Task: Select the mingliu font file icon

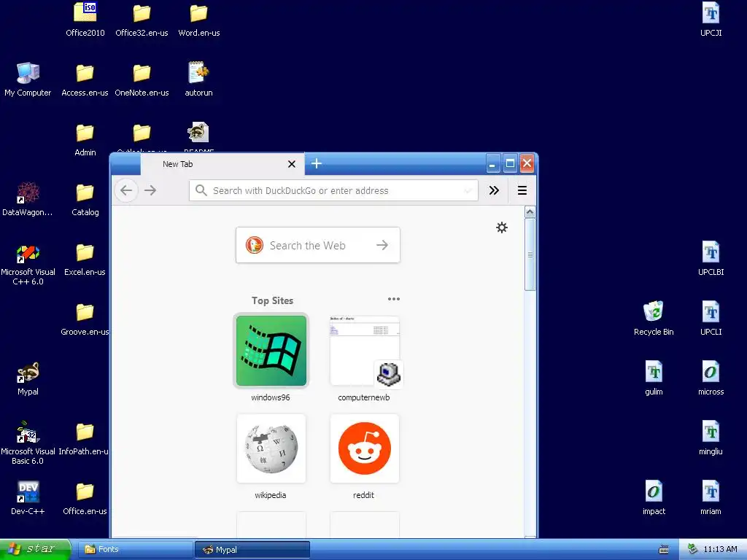Action: coord(711,432)
